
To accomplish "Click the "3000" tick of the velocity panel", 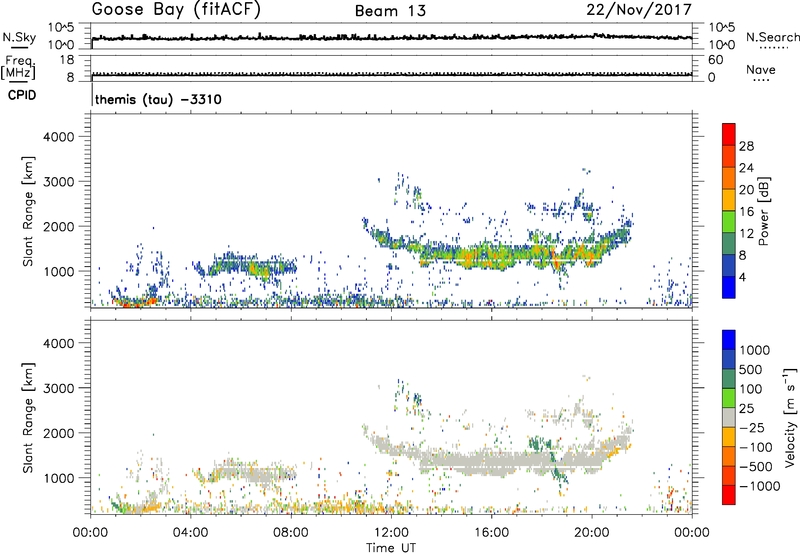I will [59, 388].
